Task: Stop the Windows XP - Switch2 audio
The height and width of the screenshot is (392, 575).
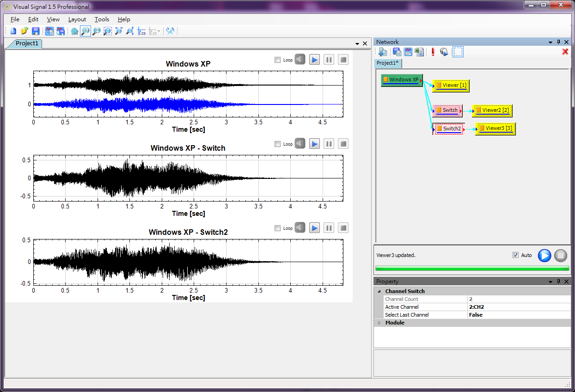Action: (343, 228)
